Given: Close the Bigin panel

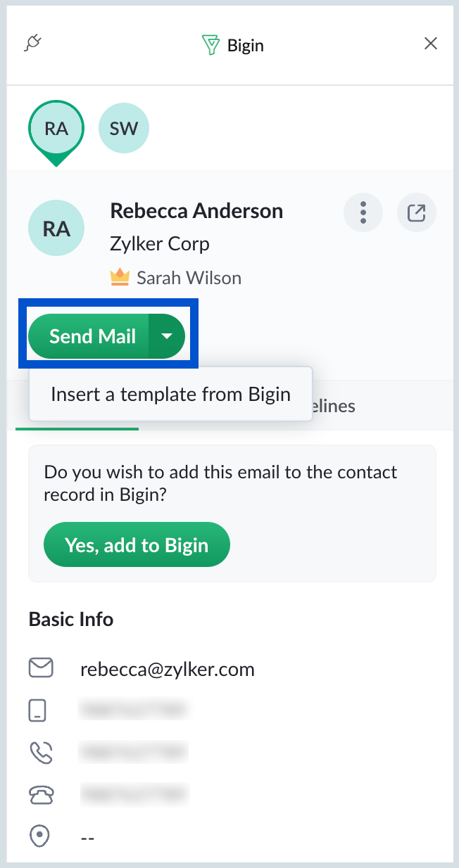Looking at the screenshot, I should (431, 44).
